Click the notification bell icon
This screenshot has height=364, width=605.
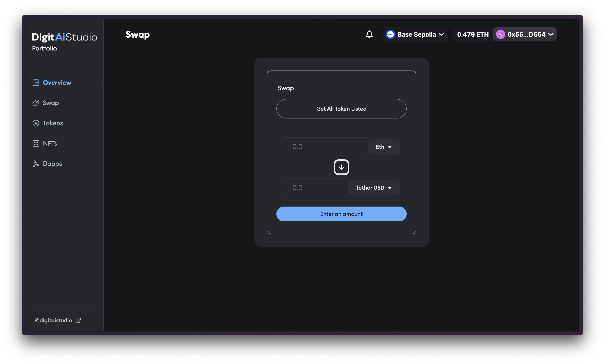coord(369,34)
